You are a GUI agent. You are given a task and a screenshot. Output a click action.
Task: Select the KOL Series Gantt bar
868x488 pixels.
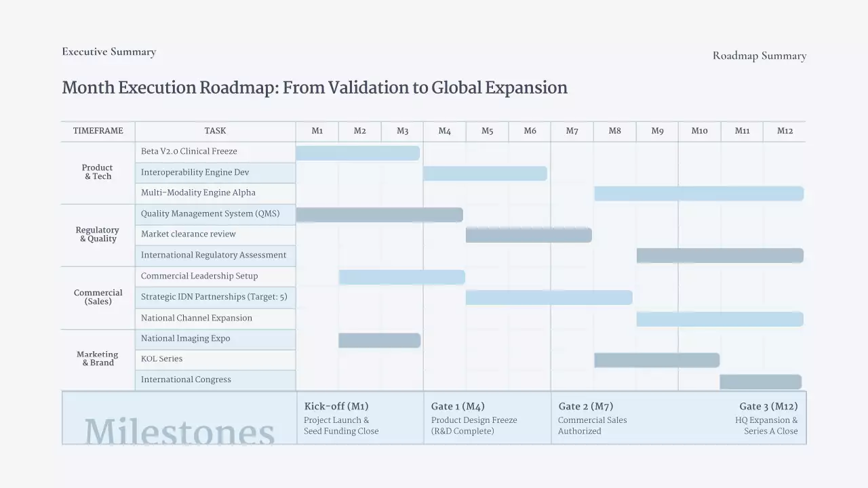click(x=656, y=360)
